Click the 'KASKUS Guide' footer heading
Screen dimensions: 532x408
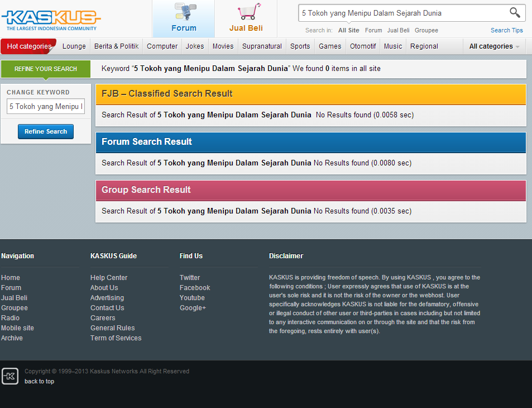(x=114, y=256)
